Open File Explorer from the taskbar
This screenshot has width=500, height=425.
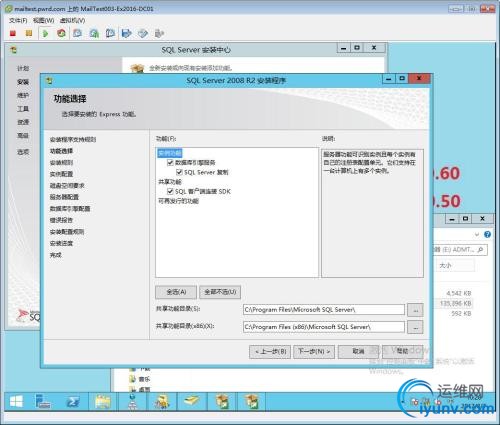tap(103, 402)
